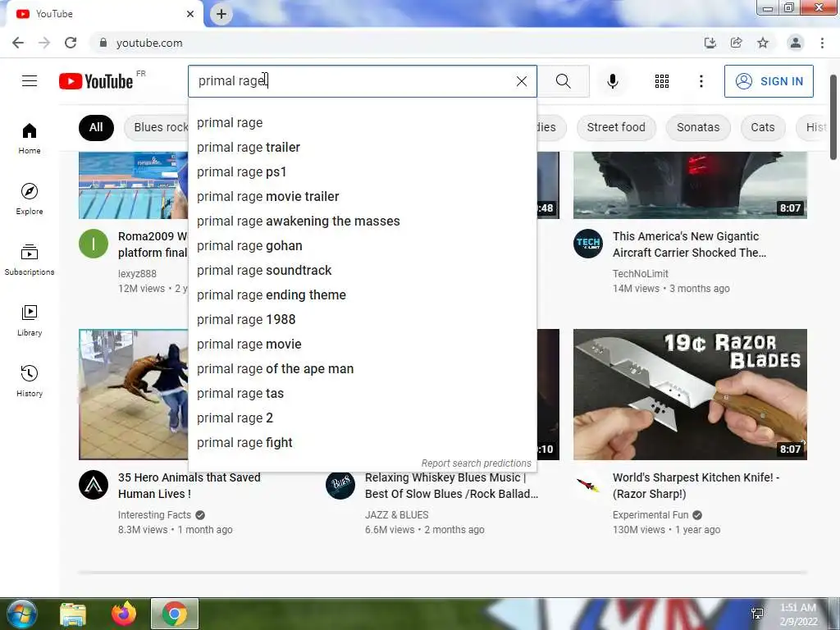Click the magnifier search button
Screen dimensions: 840x630
[563, 81]
